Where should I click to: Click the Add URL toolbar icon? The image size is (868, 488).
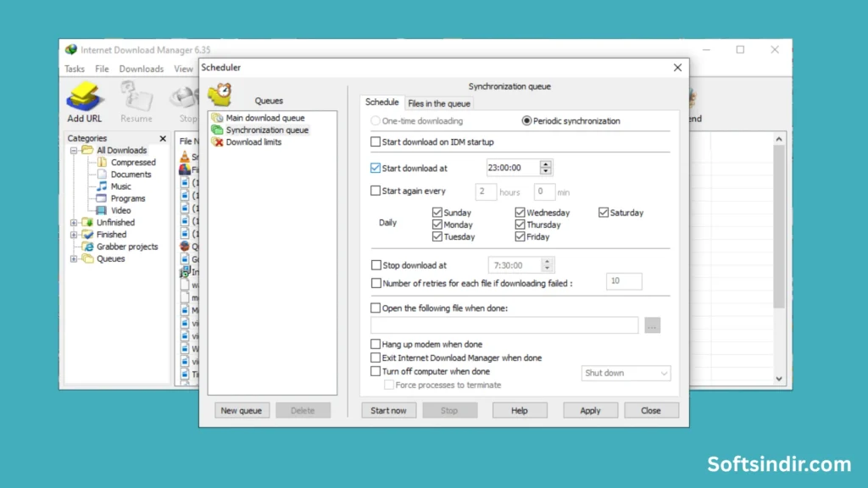coord(85,101)
